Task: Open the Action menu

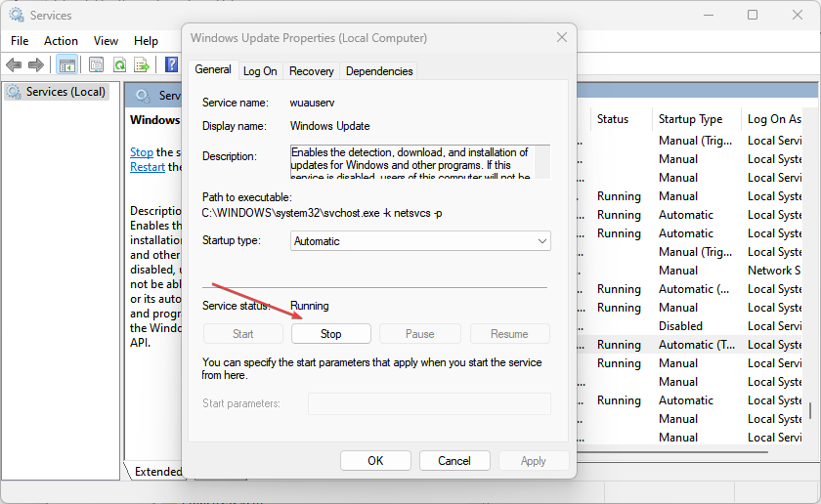Action: coord(61,41)
